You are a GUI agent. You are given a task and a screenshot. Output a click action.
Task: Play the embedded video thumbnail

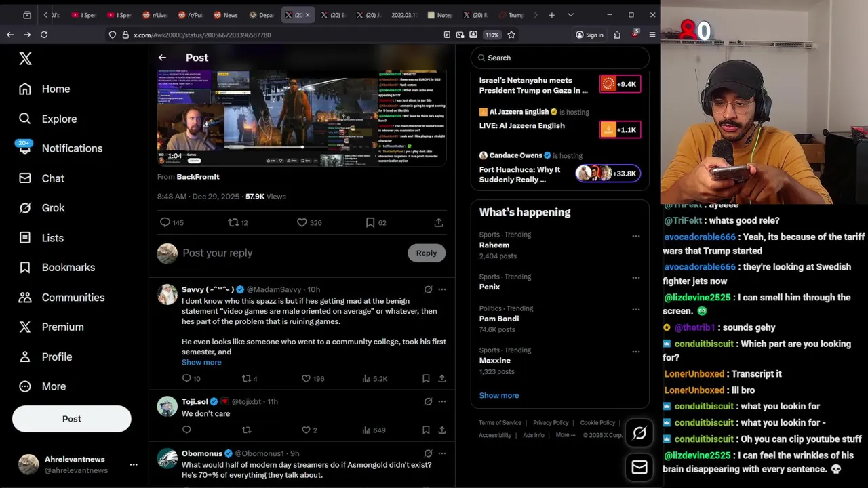coord(302,119)
